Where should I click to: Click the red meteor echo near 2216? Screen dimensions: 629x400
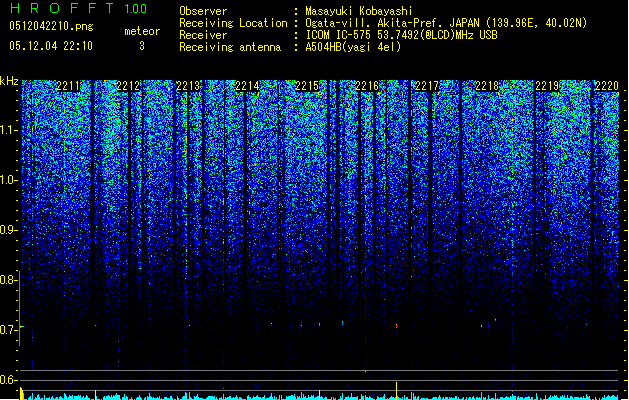tap(396, 325)
